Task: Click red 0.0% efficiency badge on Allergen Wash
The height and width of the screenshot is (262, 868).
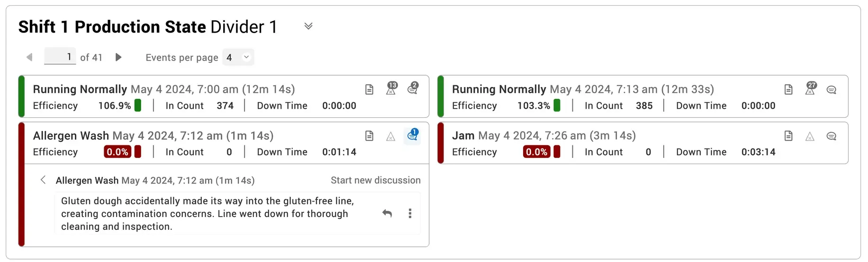Action: [118, 152]
